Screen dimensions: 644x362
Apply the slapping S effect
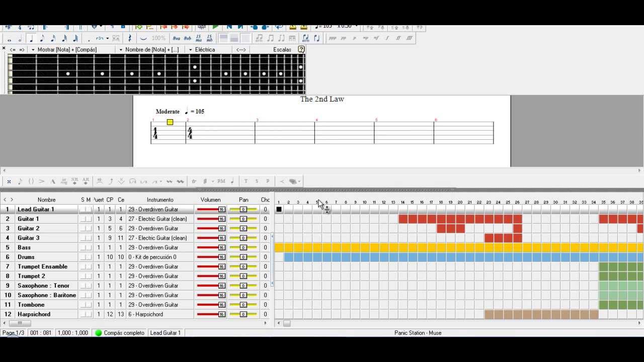257,182
